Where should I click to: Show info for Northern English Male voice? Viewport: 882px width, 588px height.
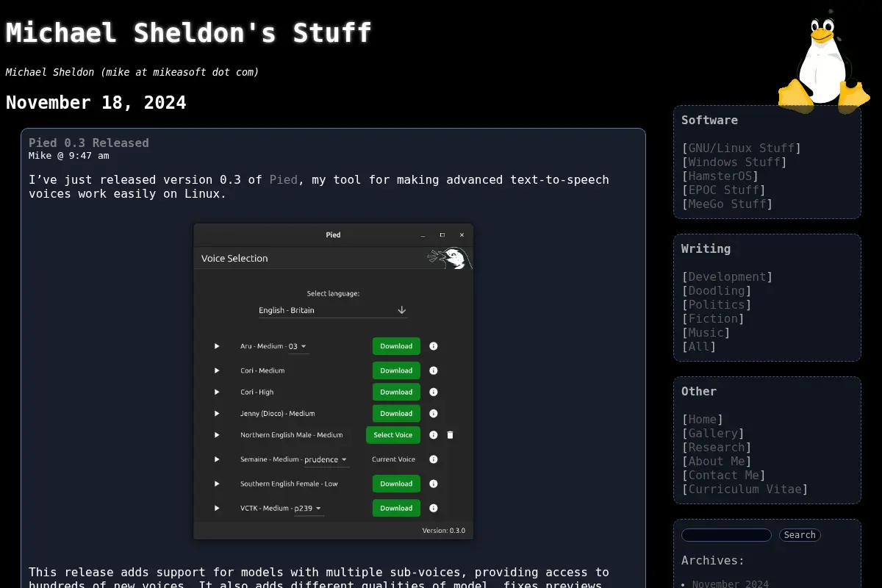click(x=434, y=435)
